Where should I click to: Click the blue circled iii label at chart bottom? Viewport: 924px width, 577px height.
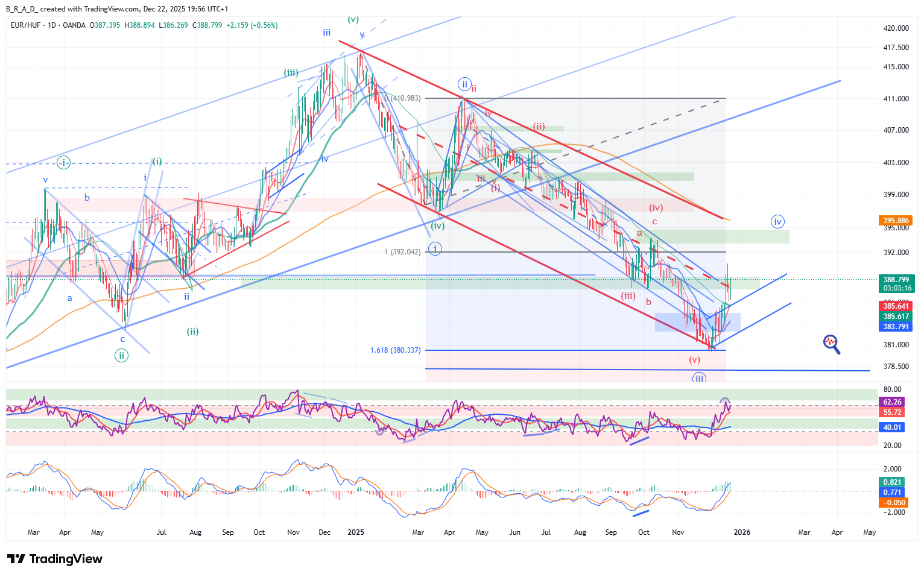(x=699, y=378)
